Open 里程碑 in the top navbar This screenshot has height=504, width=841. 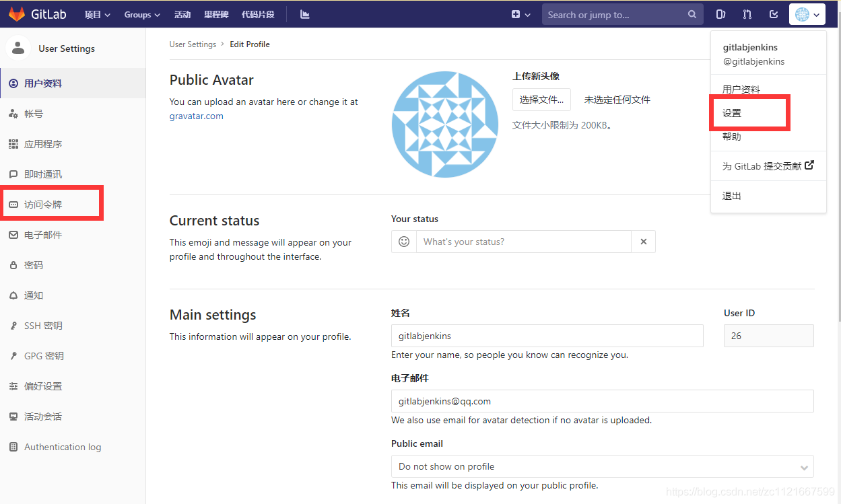tap(216, 14)
